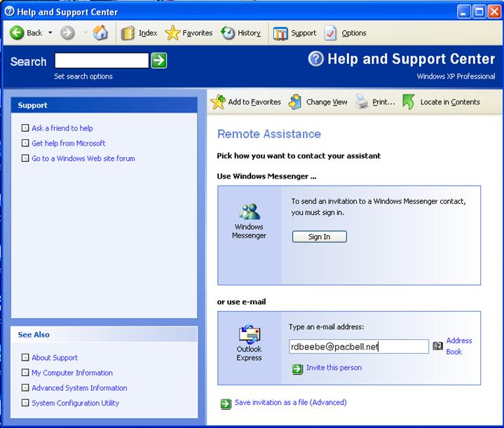The width and height of the screenshot is (504, 428).
Task: Click box icon beside System Configuration Utility
Action: (x=25, y=403)
